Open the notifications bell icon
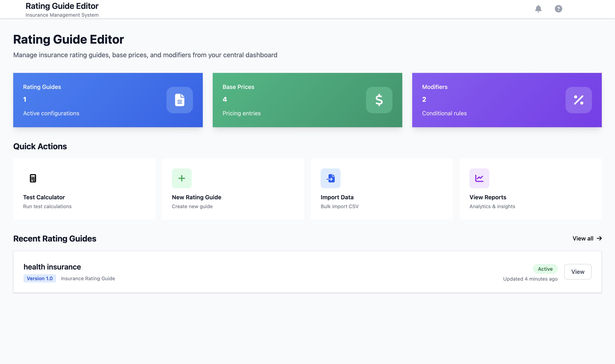The image size is (615, 364). pyautogui.click(x=538, y=9)
